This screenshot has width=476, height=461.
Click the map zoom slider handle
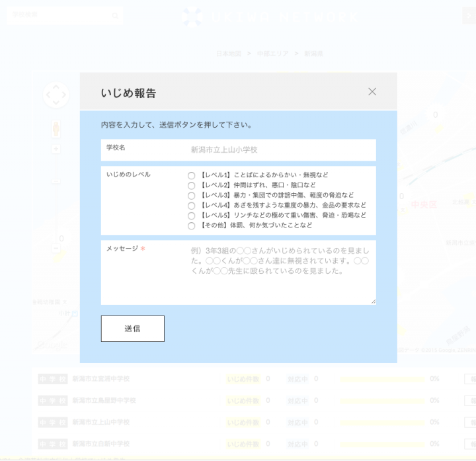[x=56, y=182]
